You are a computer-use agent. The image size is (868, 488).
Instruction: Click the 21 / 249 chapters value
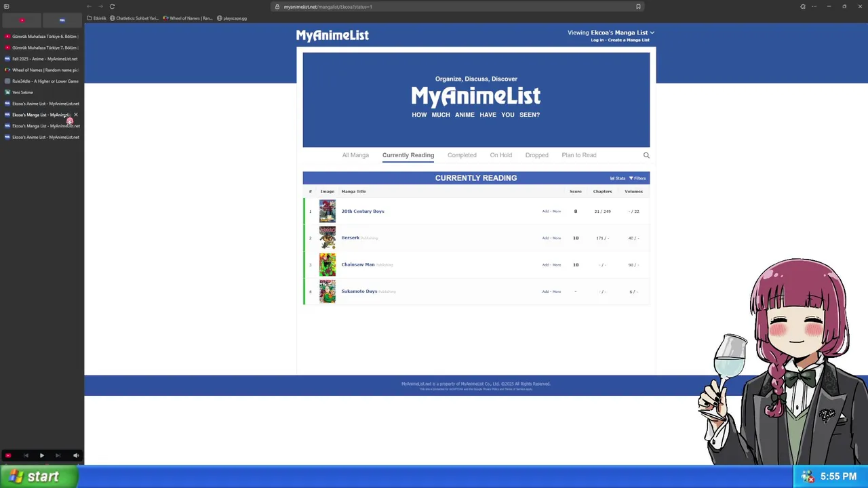click(x=602, y=211)
